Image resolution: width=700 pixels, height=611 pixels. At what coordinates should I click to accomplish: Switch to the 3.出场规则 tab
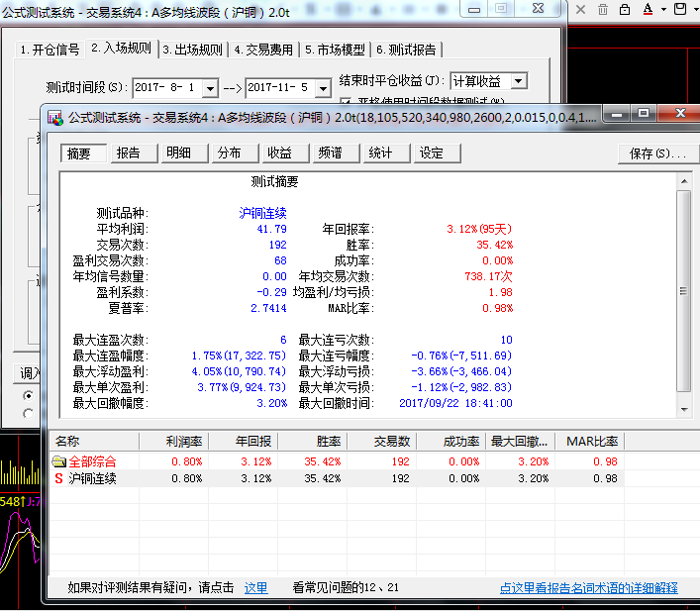pyautogui.click(x=193, y=50)
